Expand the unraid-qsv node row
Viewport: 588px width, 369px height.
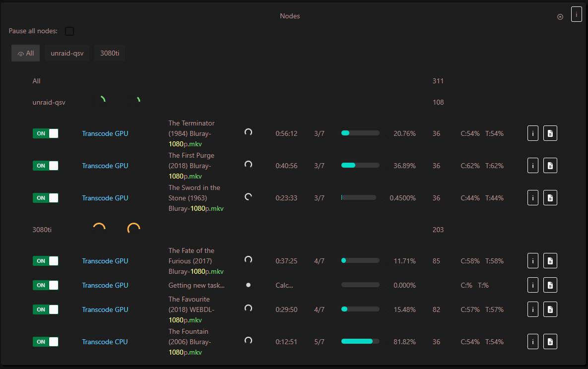pyautogui.click(x=49, y=102)
